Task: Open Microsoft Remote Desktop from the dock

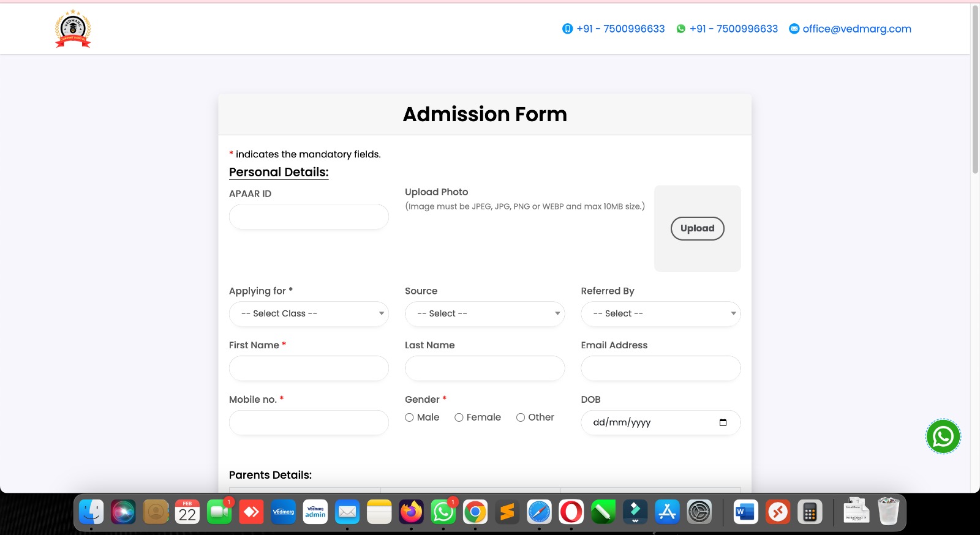Action: tap(778, 512)
